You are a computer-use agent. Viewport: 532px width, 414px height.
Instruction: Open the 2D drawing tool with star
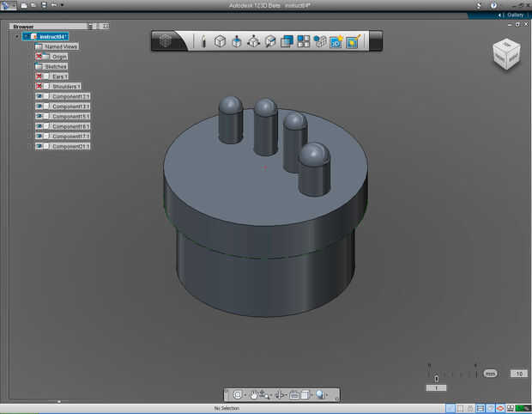pyautogui.click(x=336, y=42)
